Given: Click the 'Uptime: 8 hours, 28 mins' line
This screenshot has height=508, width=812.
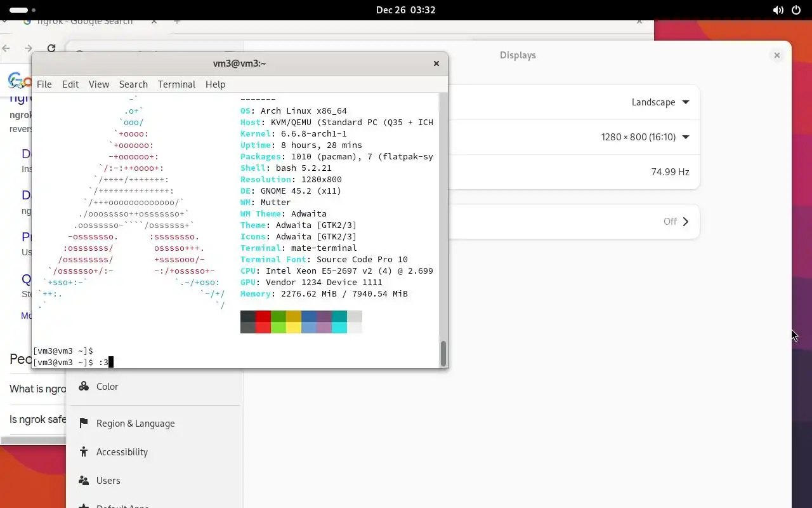Looking at the screenshot, I should pos(301,145).
